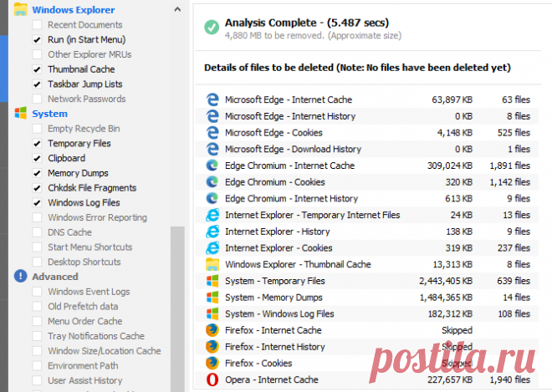Viewport: 552px width, 392px height.
Task: Select the 1,484,365 KB size value
Action: 446,298
